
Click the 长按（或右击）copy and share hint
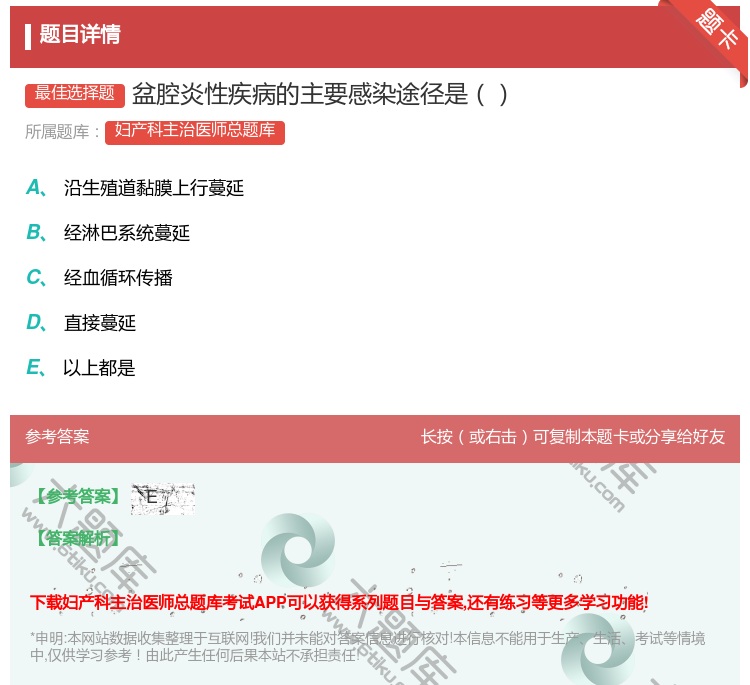click(573, 437)
